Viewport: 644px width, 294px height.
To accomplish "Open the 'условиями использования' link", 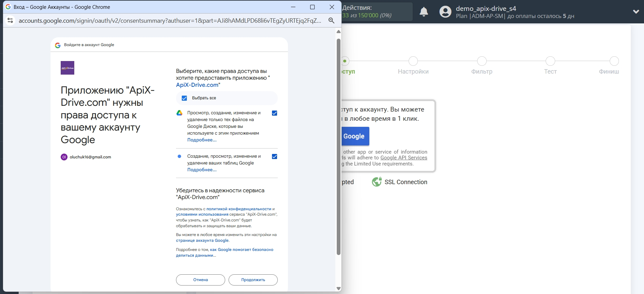I will [202, 214].
